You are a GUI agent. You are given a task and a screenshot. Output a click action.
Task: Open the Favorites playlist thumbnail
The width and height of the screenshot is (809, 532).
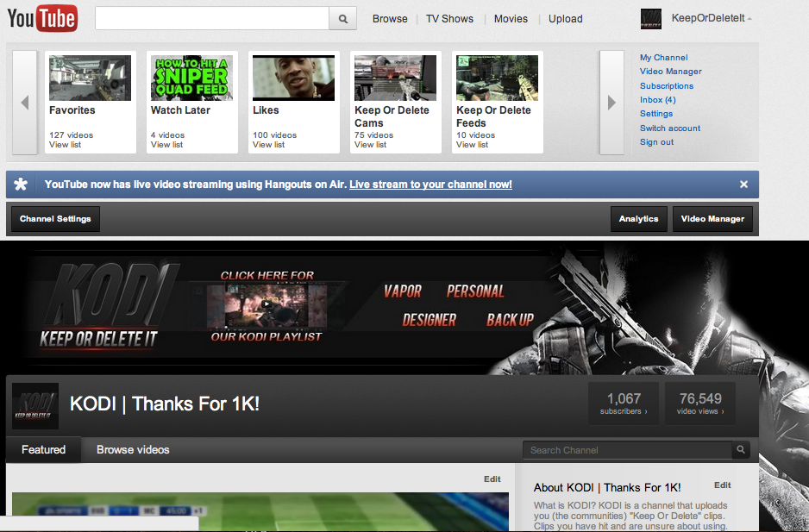point(91,78)
